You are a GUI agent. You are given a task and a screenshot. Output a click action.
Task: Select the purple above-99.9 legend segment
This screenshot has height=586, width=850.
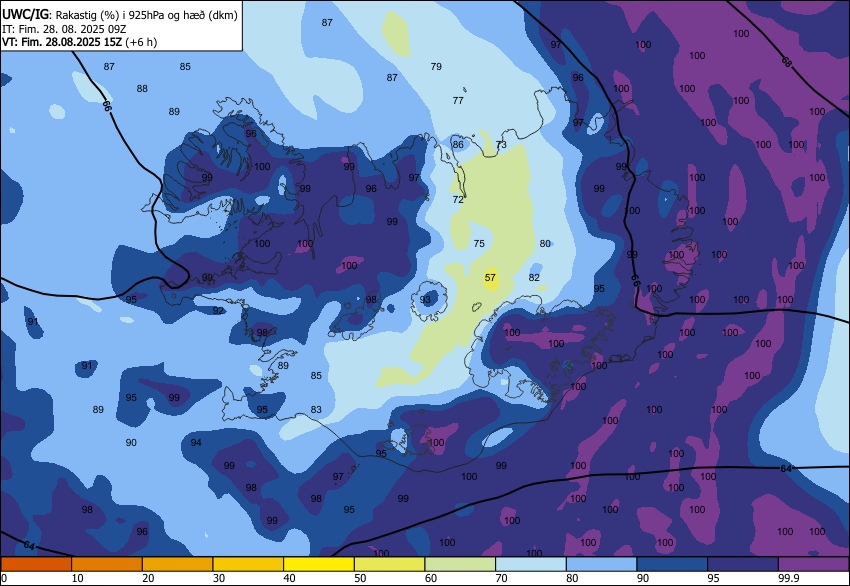pyautogui.click(x=814, y=564)
